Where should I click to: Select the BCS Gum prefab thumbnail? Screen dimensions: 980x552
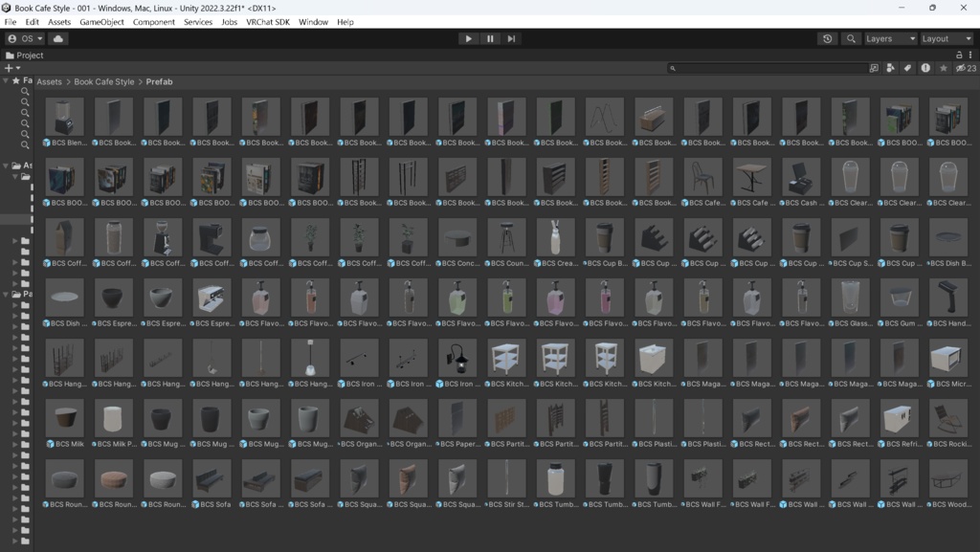coord(899,298)
